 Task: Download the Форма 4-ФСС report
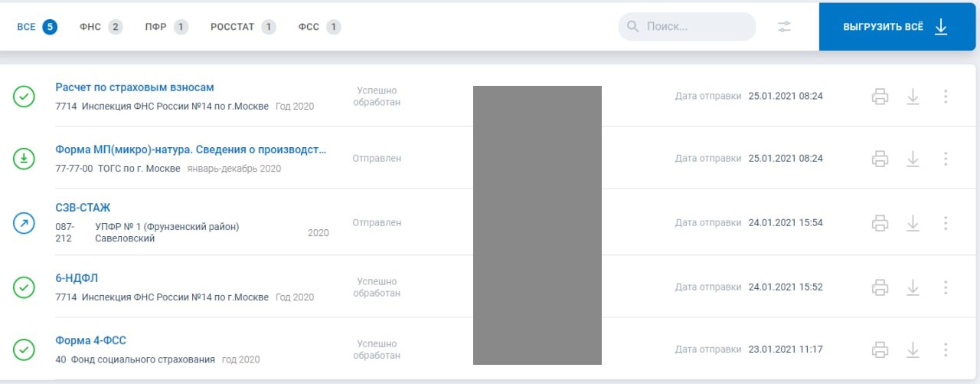[x=913, y=350]
